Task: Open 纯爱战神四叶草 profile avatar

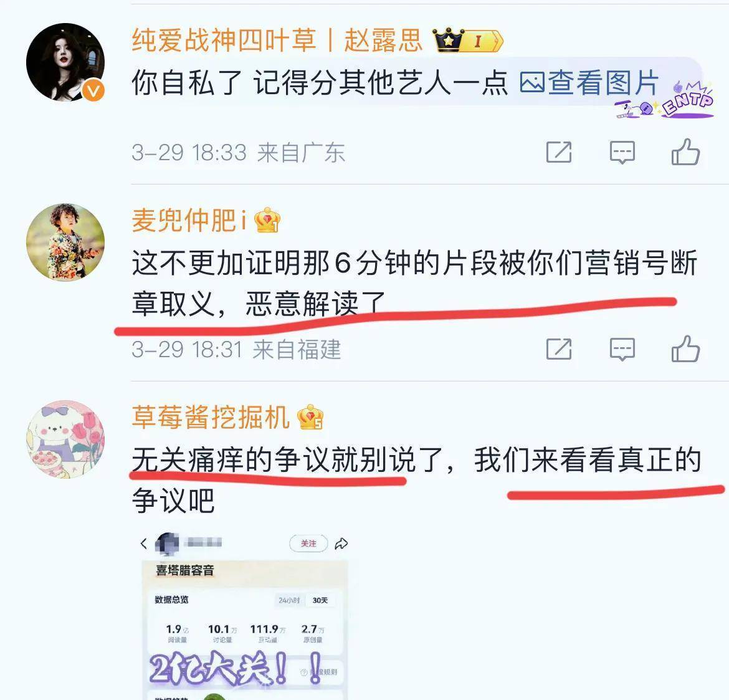Action: pos(65,62)
